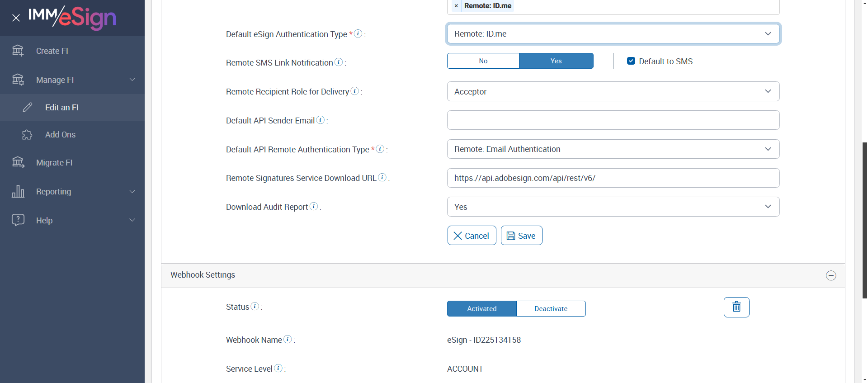This screenshot has width=868, height=383.
Task: Save the eSign settings
Action: tap(521, 236)
